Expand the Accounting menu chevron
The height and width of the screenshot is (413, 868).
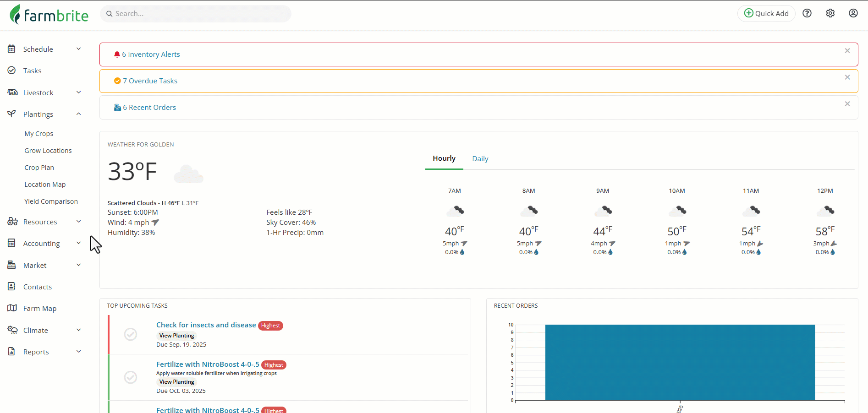coord(79,243)
